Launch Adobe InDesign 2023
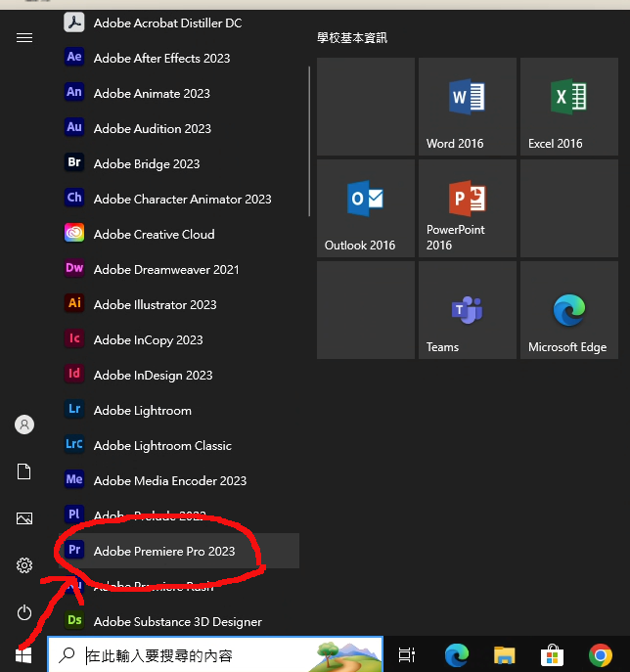 click(153, 375)
